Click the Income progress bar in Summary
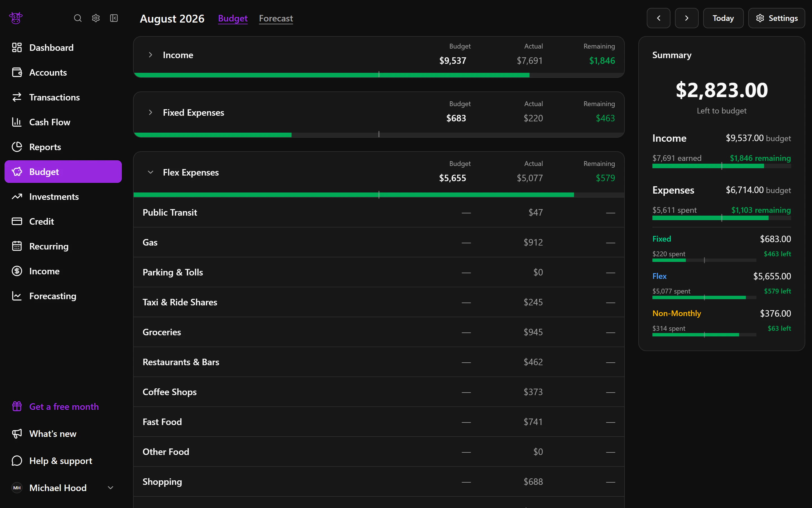The image size is (812, 508). [x=721, y=166]
